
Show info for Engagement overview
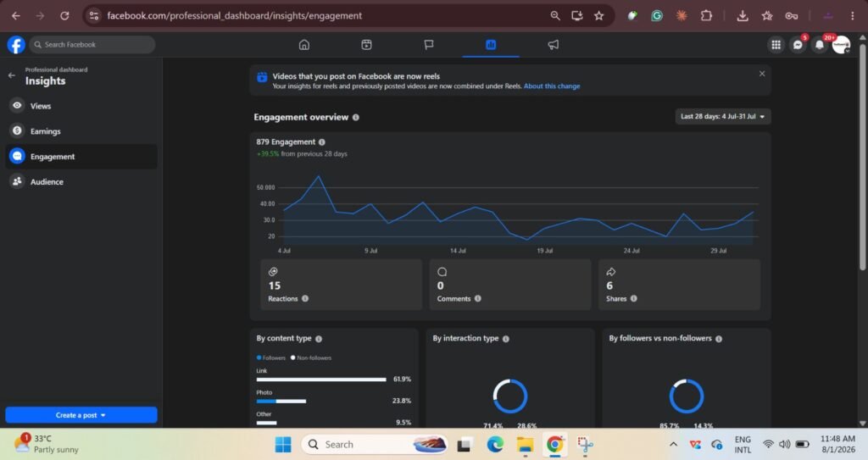pyautogui.click(x=355, y=118)
